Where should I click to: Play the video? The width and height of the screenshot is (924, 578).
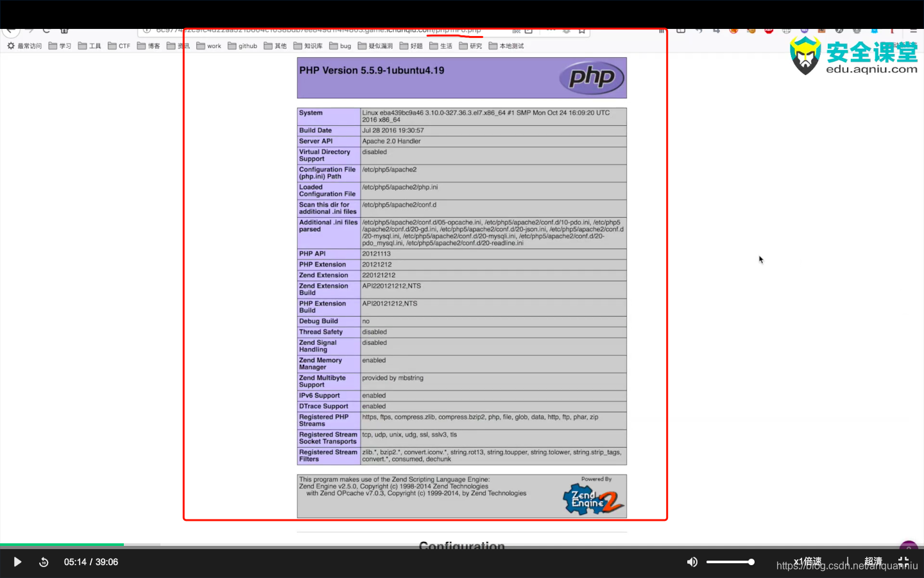tap(17, 562)
